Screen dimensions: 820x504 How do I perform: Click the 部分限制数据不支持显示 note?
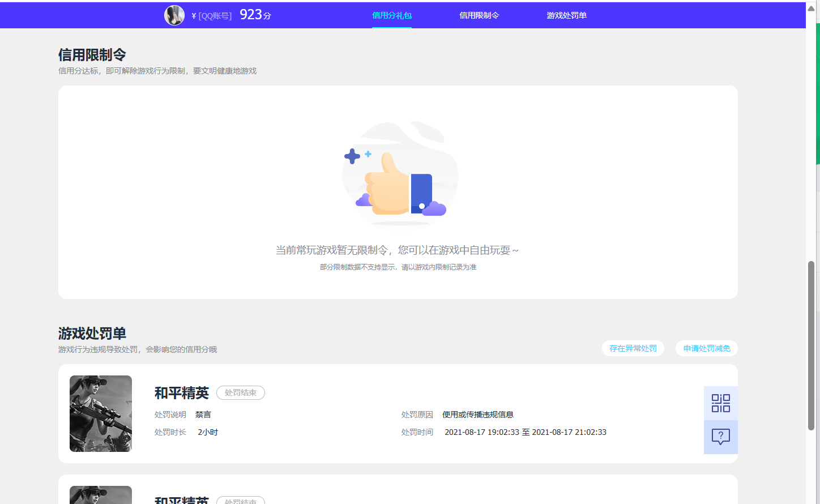point(398,267)
